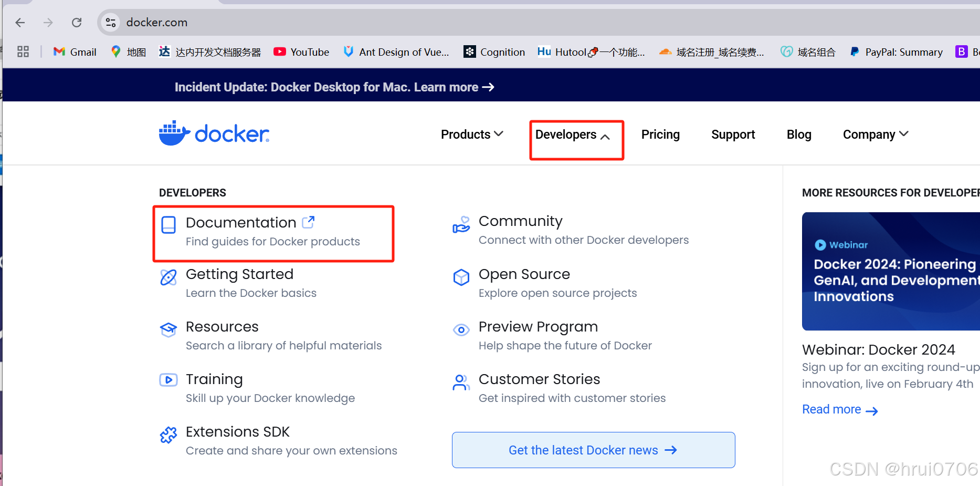Open the Cognition bookmark
The height and width of the screenshot is (486, 980).
coord(494,52)
